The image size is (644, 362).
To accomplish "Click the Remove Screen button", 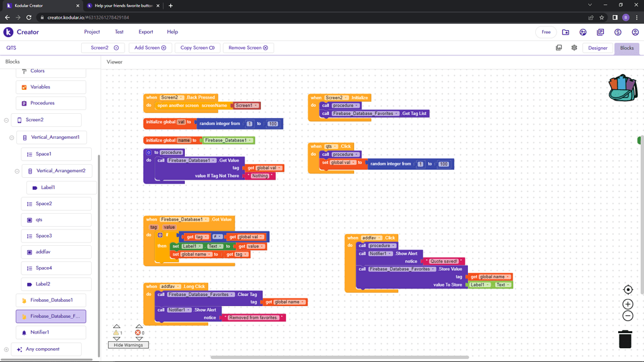I will tap(248, 48).
